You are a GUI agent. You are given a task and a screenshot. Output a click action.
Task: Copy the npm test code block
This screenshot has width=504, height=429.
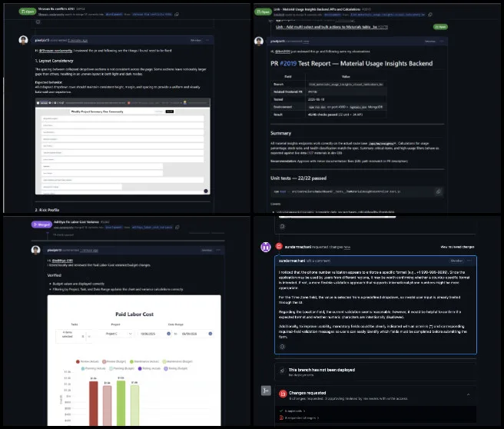[438, 191]
